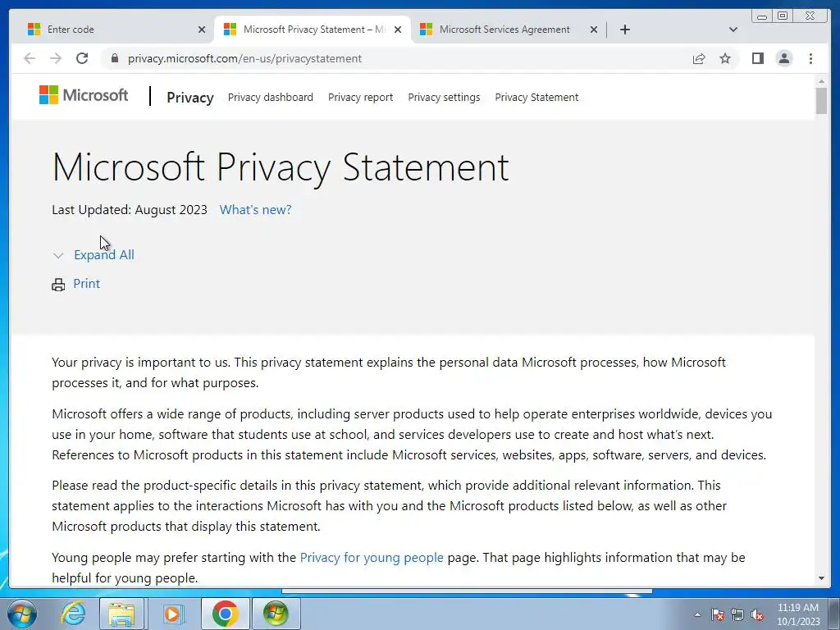
Task: Click the Chrome taskbar icon
Action: (225, 614)
